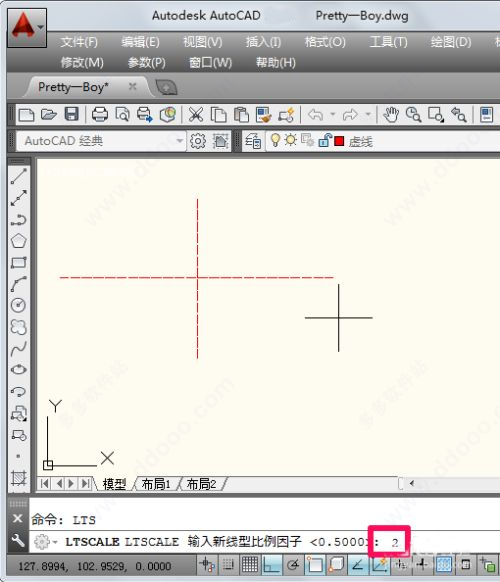The width and height of the screenshot is (500, 582).
Task: Toggle the layer lock padlock icon
Action: (324, 140)
